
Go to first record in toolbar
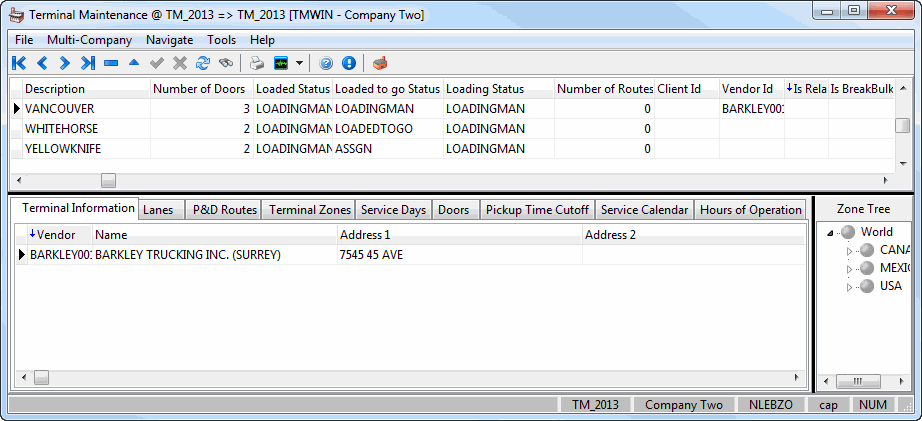pyautogui.click(x=18, y=63)
